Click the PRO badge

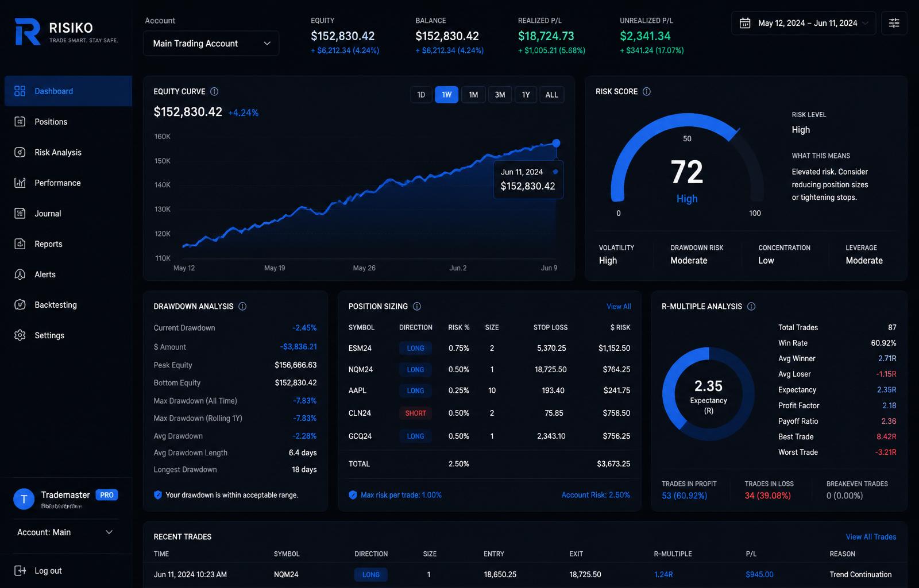click(107, 494)
